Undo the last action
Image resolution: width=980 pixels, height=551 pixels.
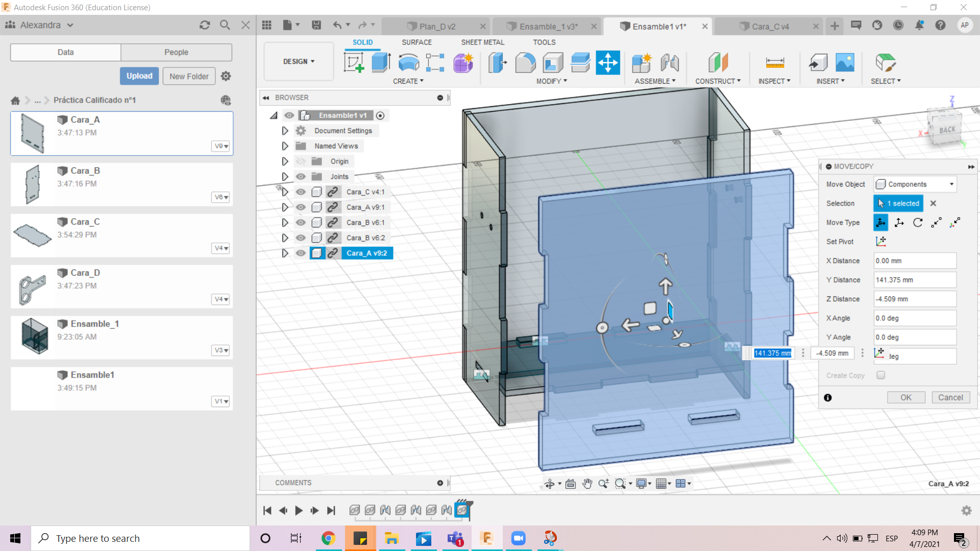point(337,25)
